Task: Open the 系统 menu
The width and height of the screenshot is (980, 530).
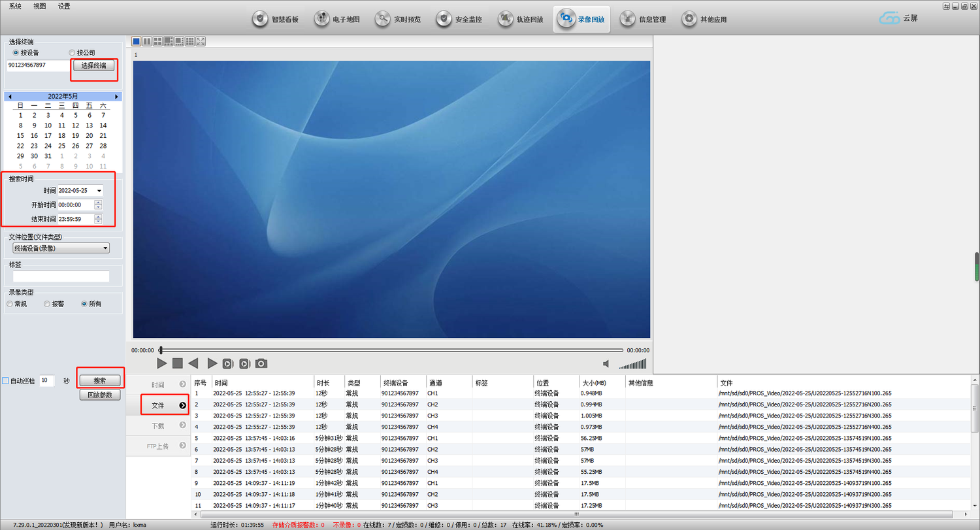Action: [15, 6]
